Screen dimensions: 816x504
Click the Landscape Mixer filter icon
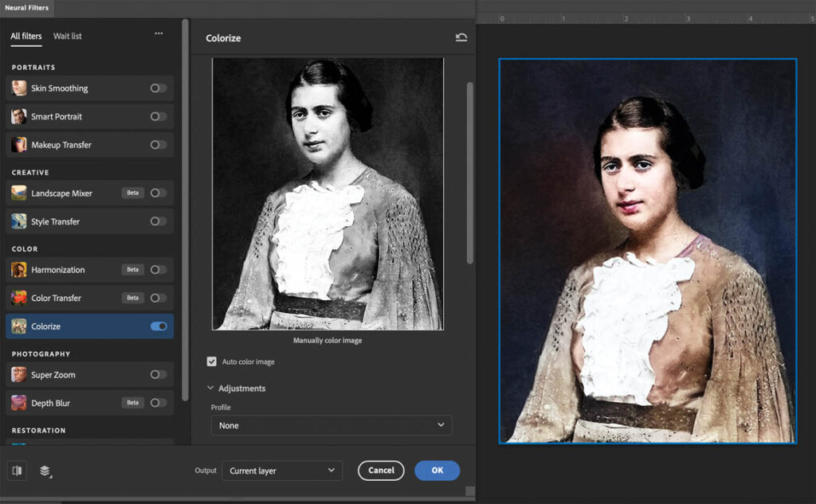[x=19, y=193]
